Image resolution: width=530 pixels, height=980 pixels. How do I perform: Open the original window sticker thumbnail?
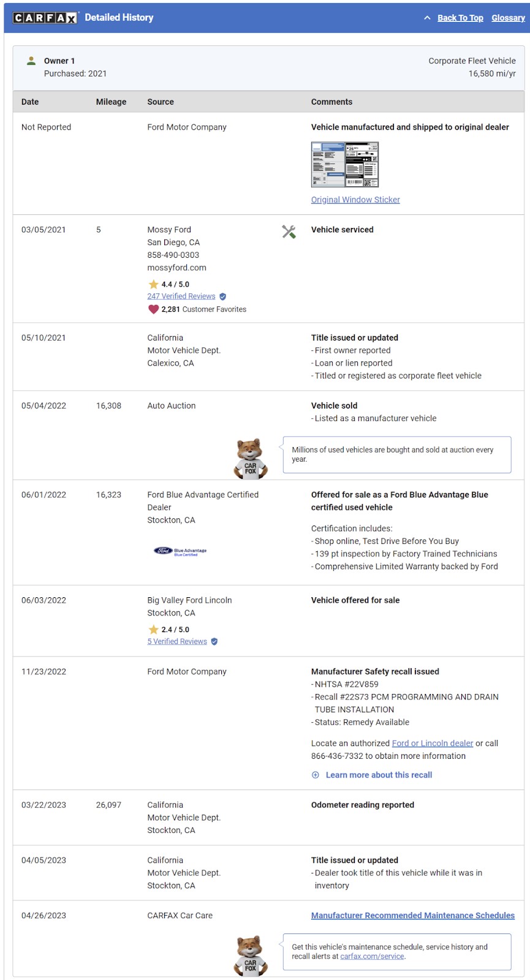click(345, 165)
